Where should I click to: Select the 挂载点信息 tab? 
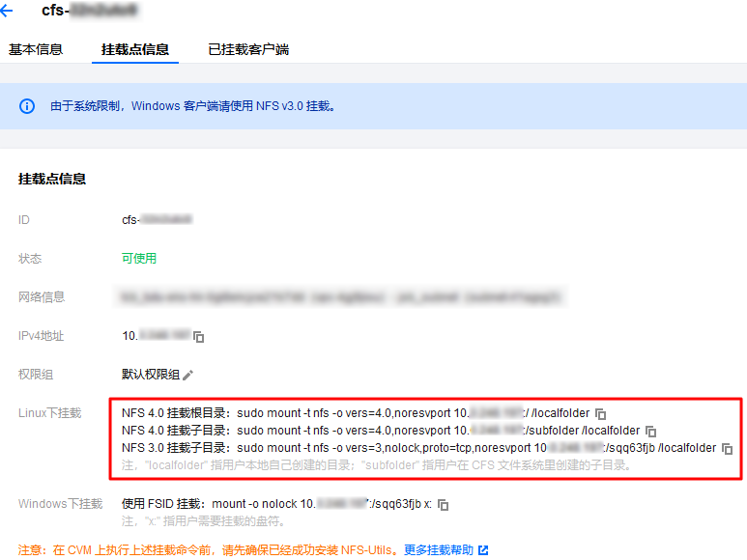135,49
